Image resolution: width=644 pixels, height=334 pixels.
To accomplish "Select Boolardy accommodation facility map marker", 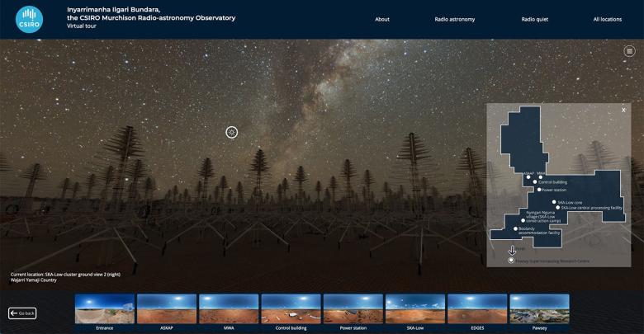I will coord(515,228).
